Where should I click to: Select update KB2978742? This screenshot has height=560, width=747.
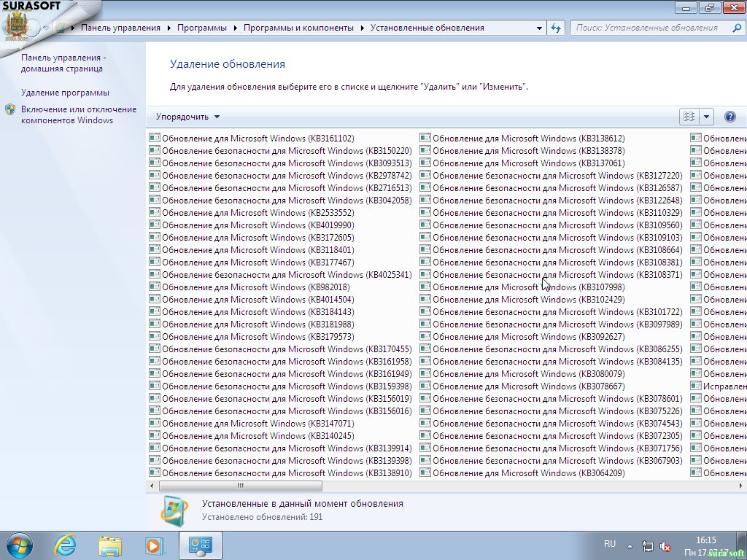click(281, 175)
